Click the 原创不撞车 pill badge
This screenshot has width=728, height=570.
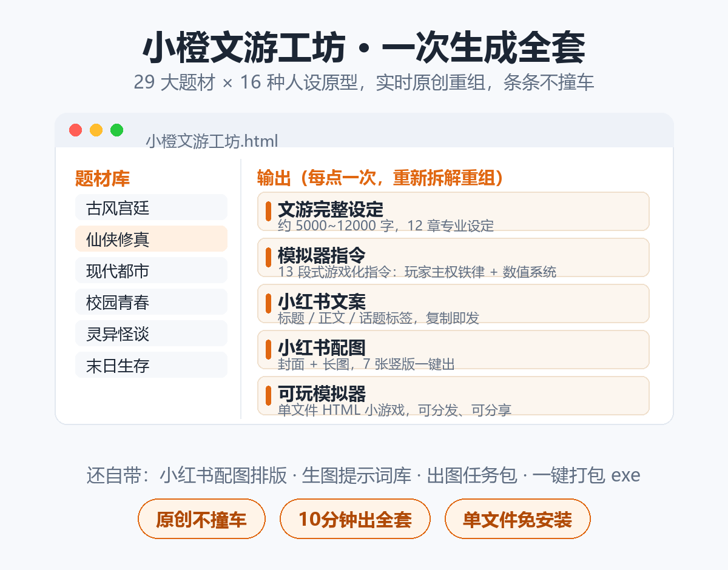tap(201, 519)
